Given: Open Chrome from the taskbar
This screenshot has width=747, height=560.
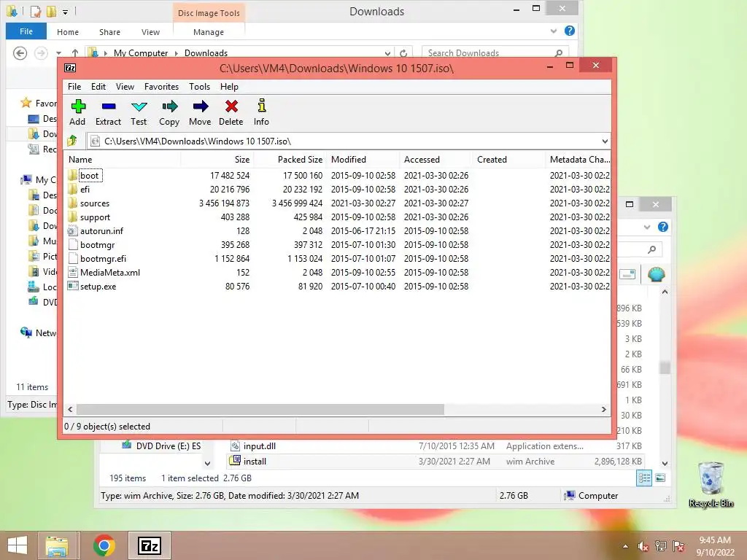Looking at the screenshot, I should click(104, 545).
